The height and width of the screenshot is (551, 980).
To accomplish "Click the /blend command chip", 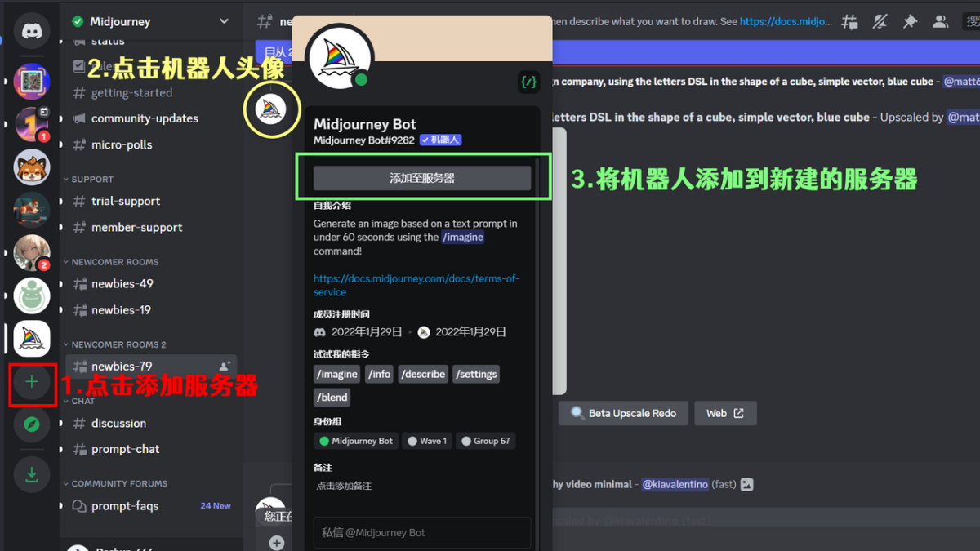I will point(332,398).
